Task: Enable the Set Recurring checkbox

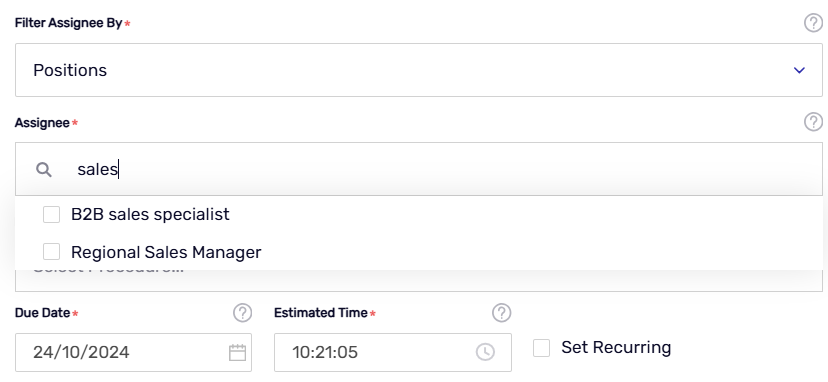Action: 541,348
